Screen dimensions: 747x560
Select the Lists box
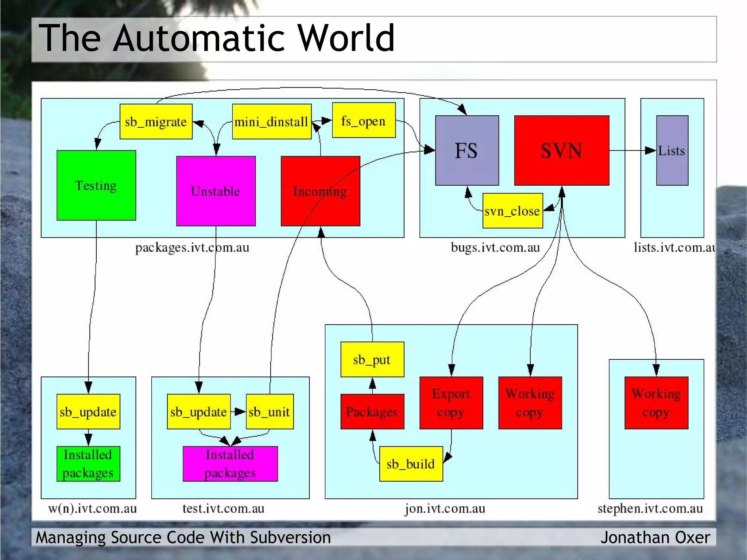click(672, 150)
